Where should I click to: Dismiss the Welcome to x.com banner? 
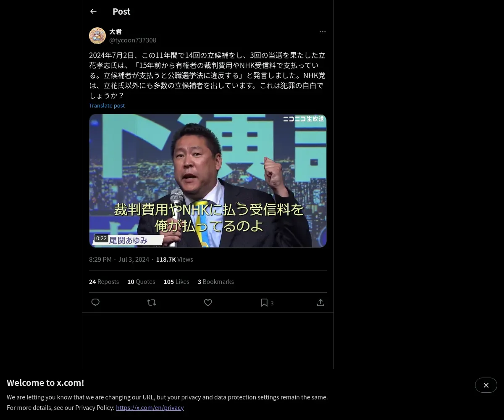[x=486, y=385]
